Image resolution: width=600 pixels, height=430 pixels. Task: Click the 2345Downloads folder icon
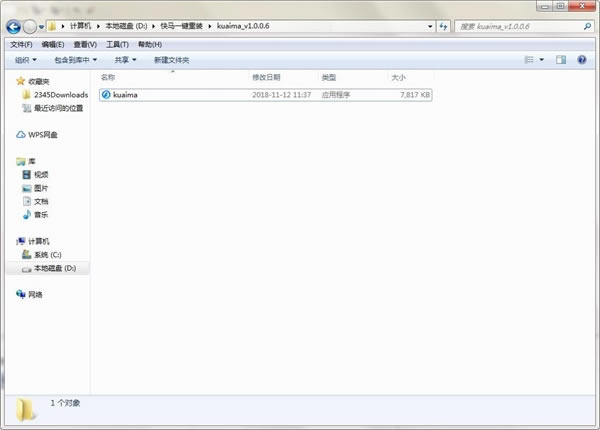tap(26, 95)
